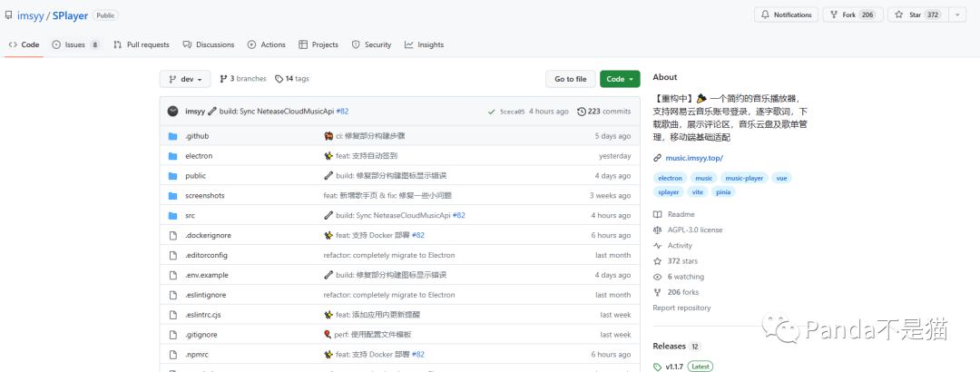The image size is (980, 372).
Task: View the AGPL-3.0 license
Action: point(688,230)
